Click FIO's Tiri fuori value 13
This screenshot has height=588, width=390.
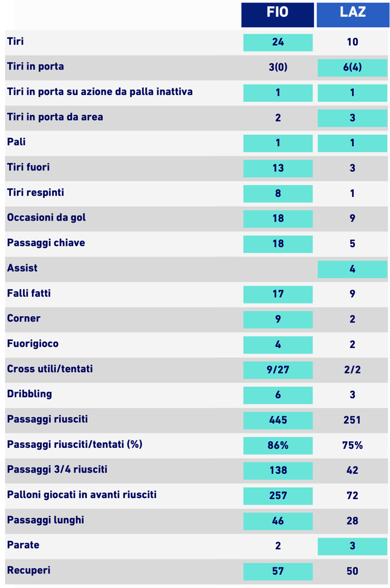click(x=278, y=168)
